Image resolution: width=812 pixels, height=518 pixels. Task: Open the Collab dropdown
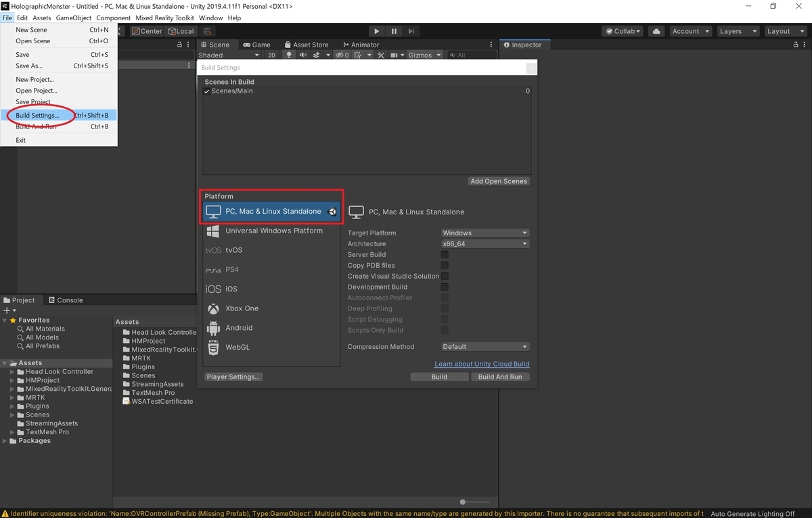[623, 31]
